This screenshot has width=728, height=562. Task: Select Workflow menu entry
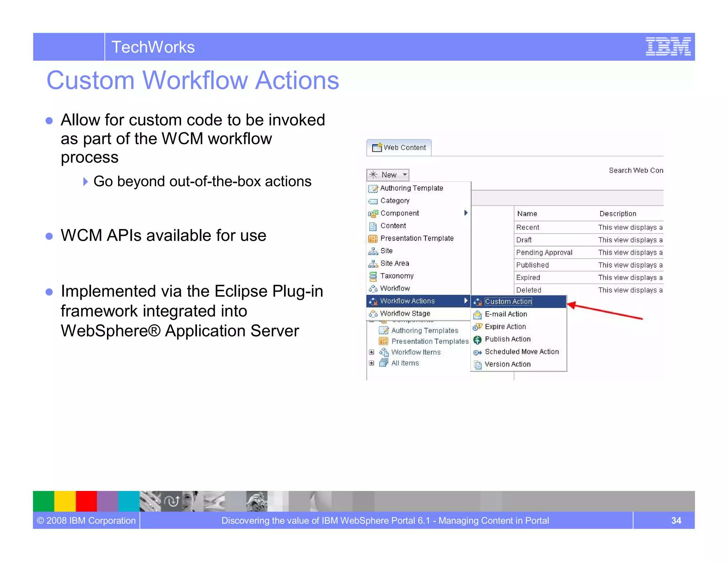click(x=418, y=288)
